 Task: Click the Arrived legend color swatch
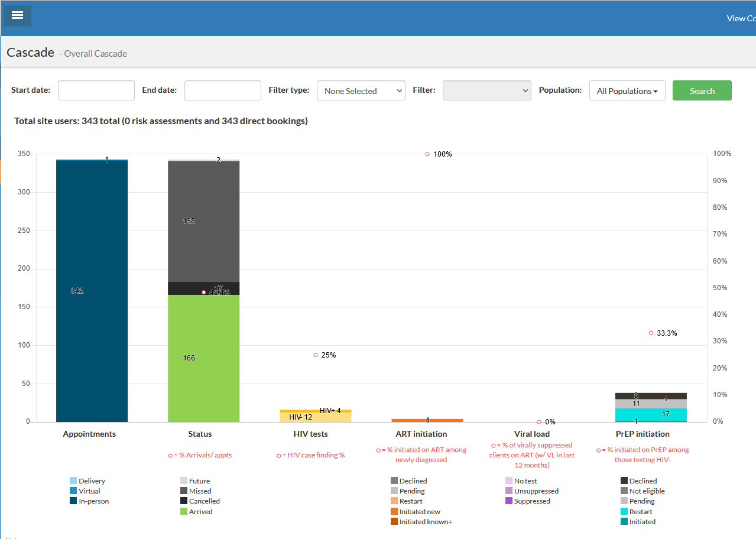click(184, 512)
